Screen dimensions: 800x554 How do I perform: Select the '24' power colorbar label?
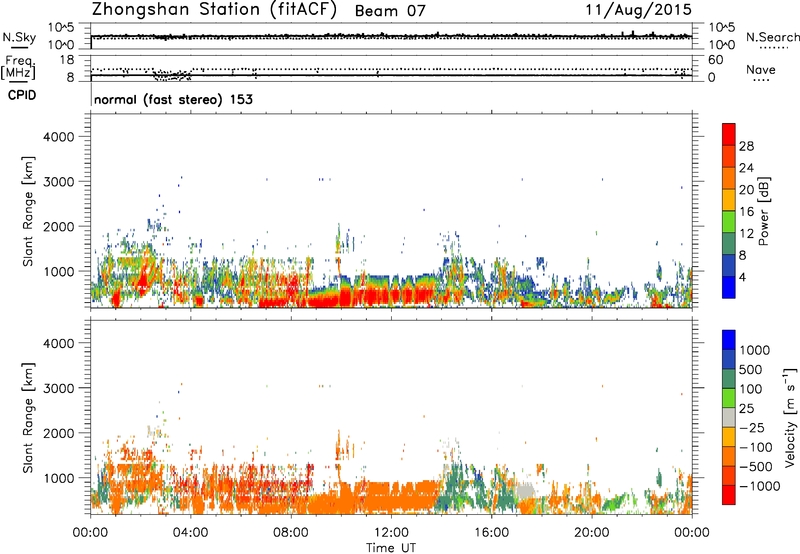click(x=746, y=168)
